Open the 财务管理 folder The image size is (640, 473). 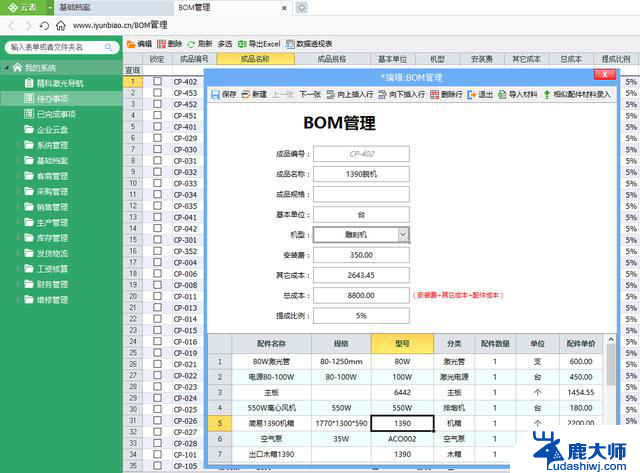[x=46, y=284]
